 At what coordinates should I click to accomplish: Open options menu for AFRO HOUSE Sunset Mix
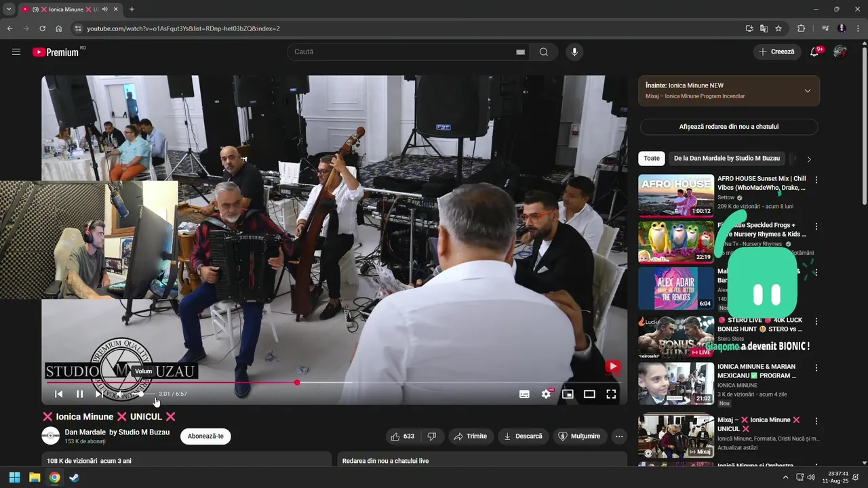click(x=816, y=180)
